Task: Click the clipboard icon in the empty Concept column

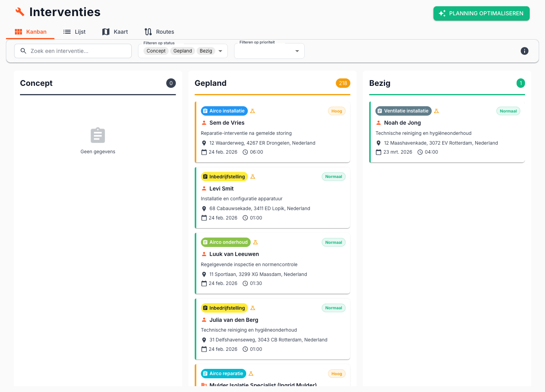Action: click(98, 135)
